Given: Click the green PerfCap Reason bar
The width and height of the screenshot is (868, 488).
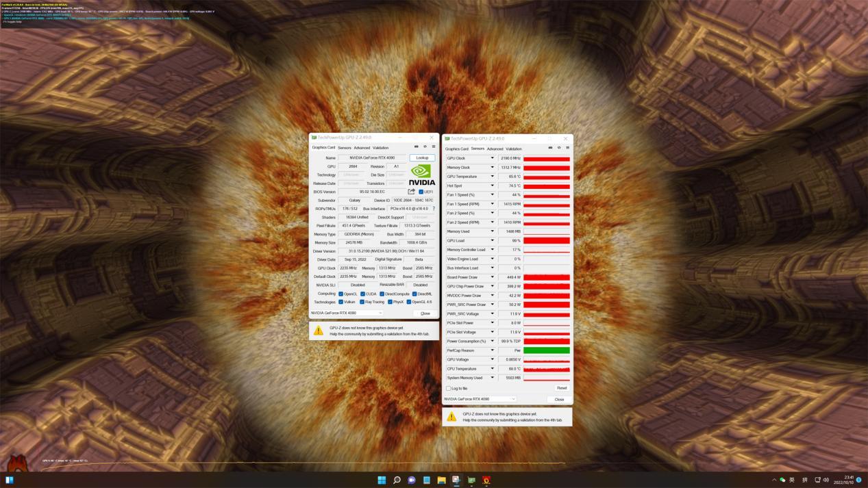Looking at the screenshot, I should click(x=546, y=350).
